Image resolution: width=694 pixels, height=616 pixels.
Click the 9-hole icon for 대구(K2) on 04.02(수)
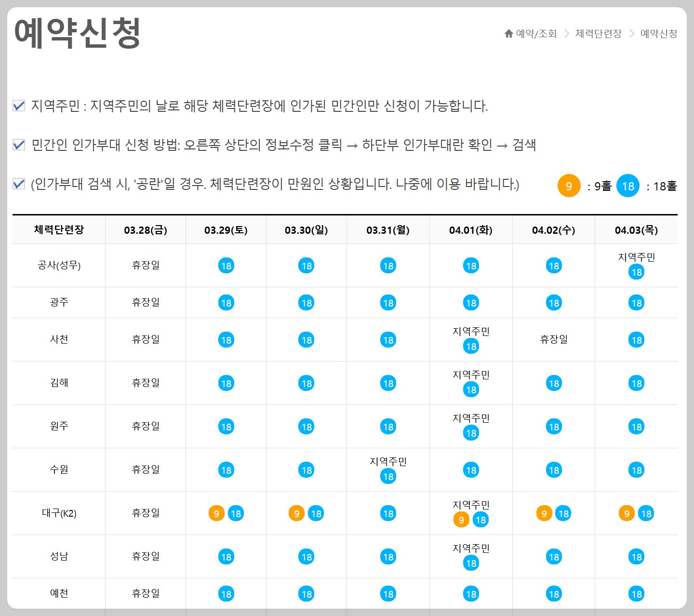544,513
